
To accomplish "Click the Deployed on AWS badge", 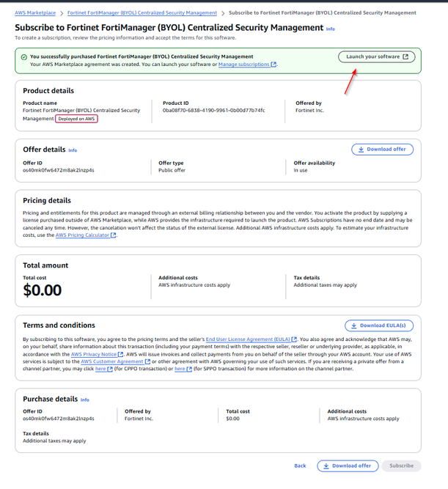I will tap(78, 119).
